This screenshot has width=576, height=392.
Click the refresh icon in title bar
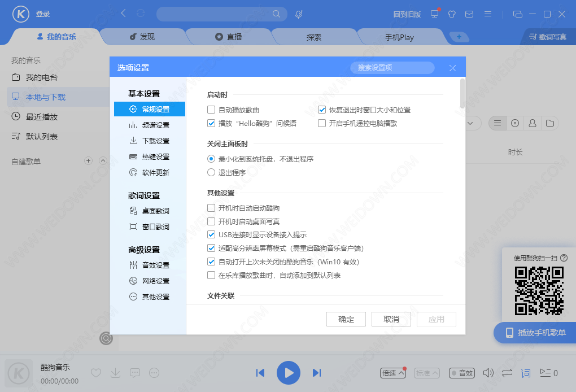(x=140, y=14)
